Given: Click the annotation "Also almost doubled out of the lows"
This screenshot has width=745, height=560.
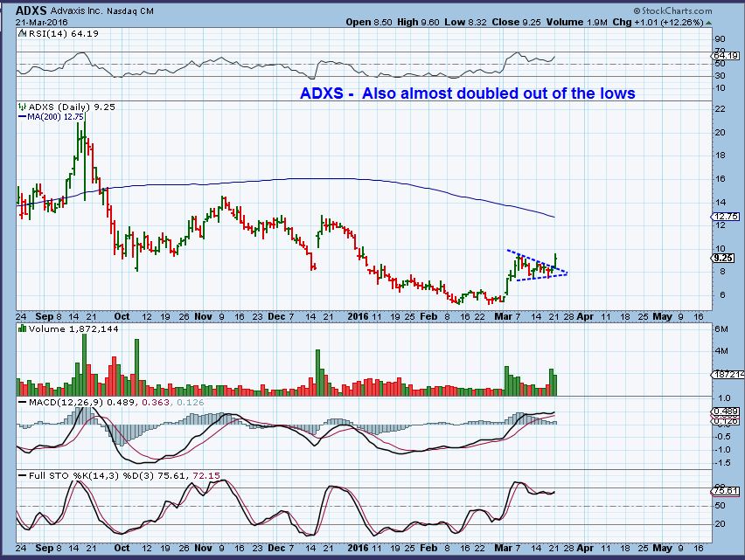Looking at the screenshot, I should [498, 93].
